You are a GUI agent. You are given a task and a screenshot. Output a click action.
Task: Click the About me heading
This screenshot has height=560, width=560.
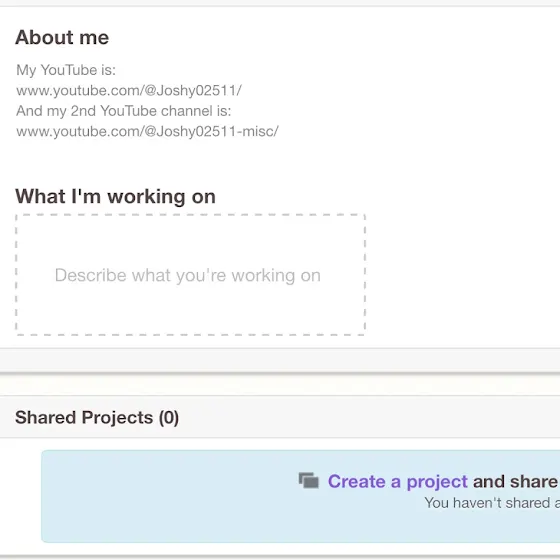click(x=62, y=37)
